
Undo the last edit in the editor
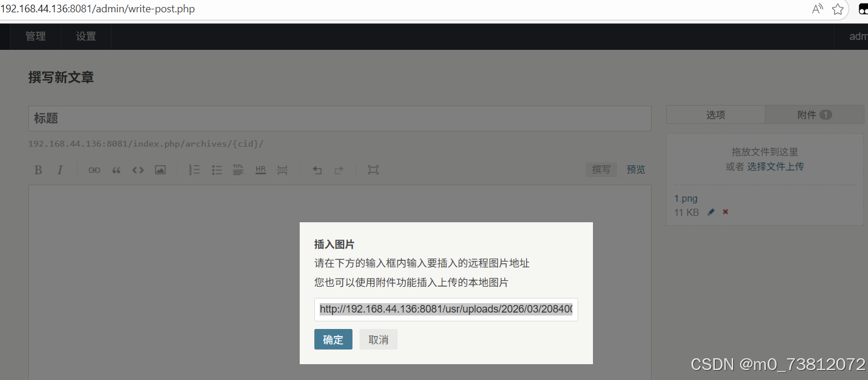click(x=317, y=170)
